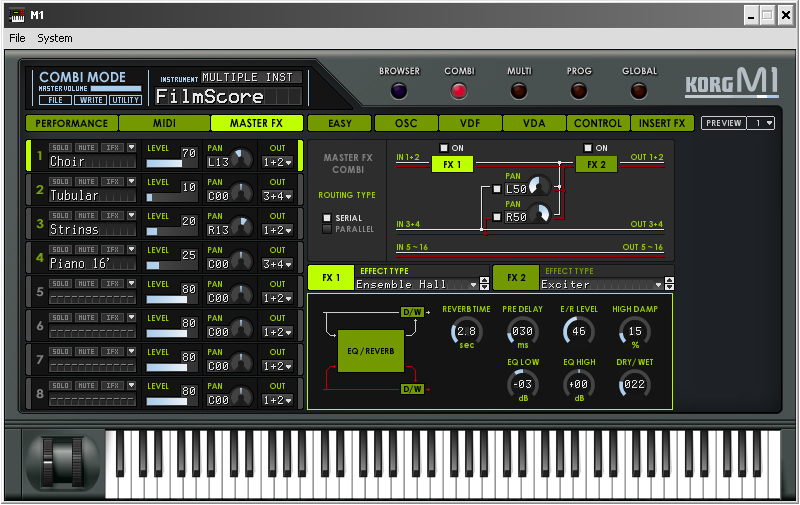
Task: Expand the Piano 16' timbre menu arrow
Action: click(132, 249)
